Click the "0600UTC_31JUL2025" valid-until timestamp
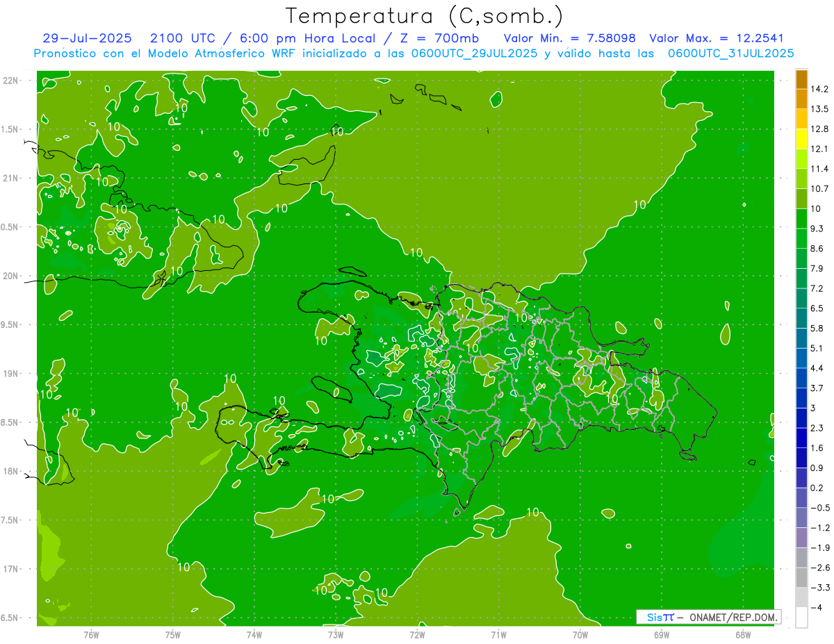 [731, 53]
